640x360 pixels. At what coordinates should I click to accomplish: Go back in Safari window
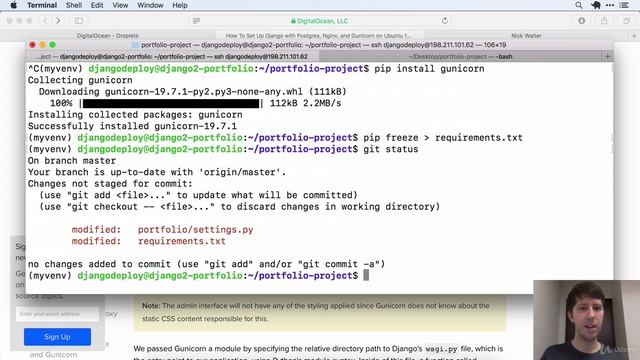point(45,21)
